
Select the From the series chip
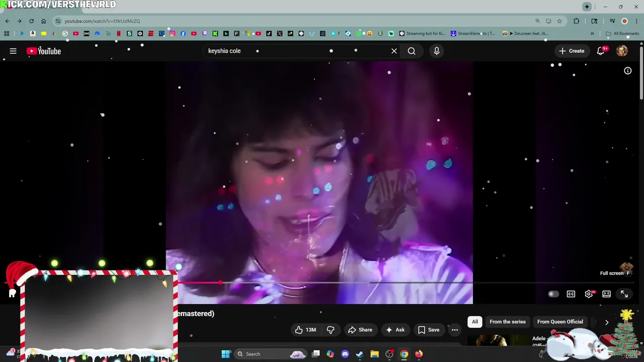508,322
